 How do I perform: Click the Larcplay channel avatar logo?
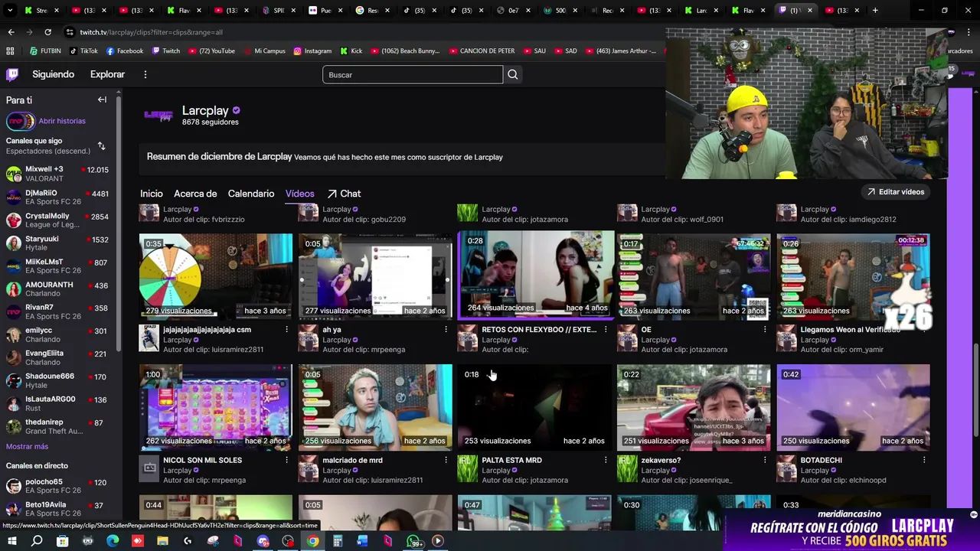tap(158, 116)
